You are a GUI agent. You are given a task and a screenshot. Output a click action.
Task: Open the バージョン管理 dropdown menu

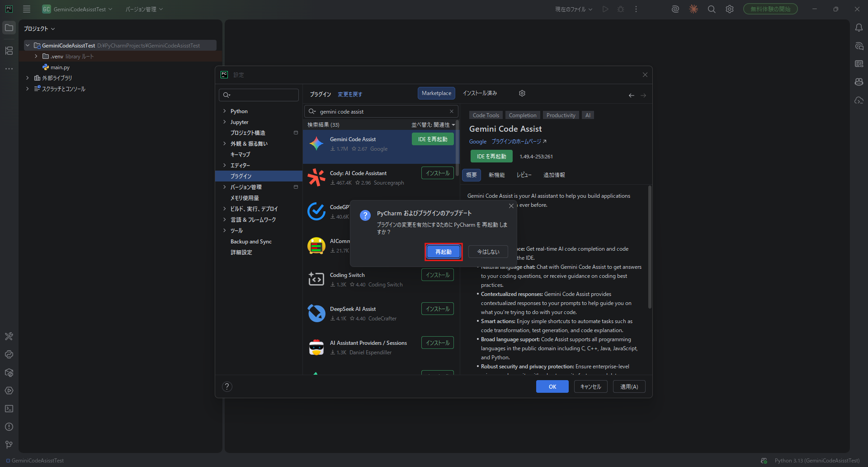[144, 9]
